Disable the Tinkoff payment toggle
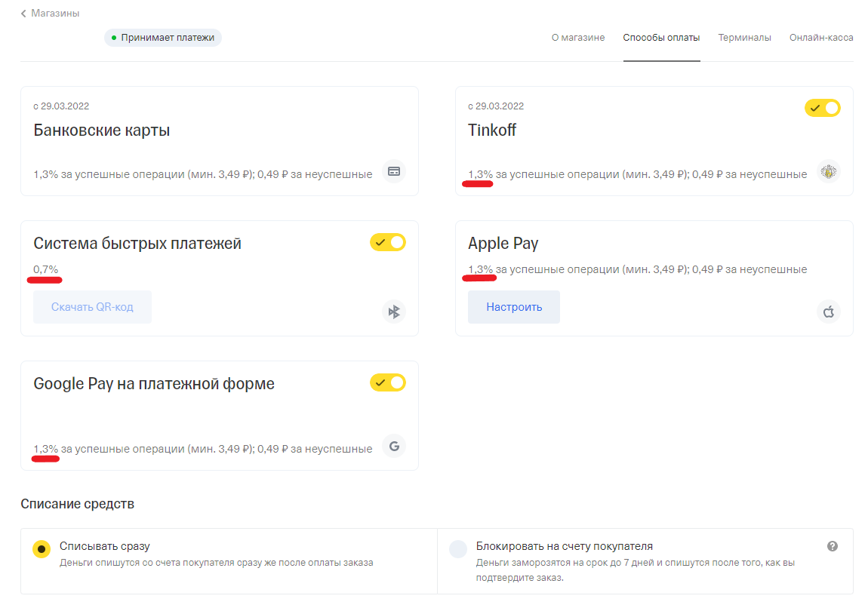868x608 pixels. click(x=822, y=108)
